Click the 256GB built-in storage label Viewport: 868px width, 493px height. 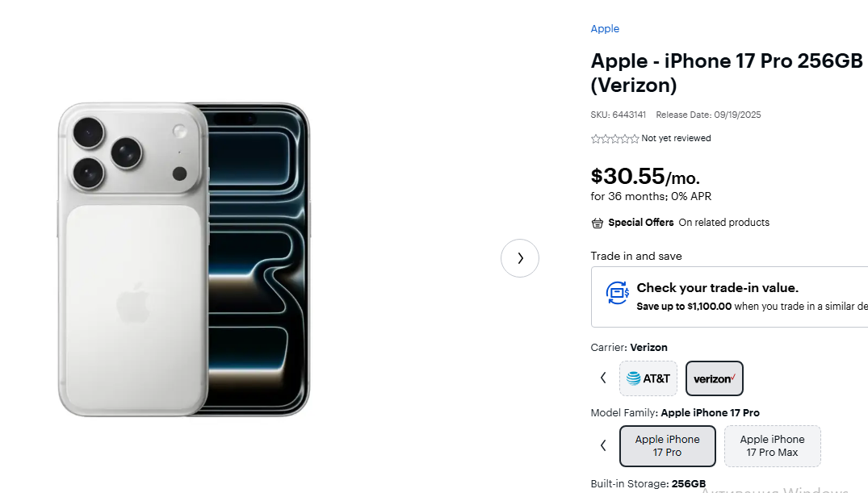688,483
